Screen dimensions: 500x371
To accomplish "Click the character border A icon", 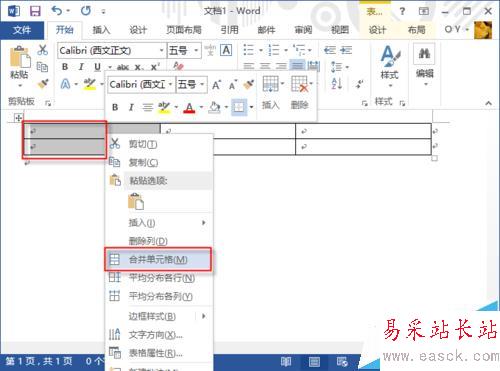I will pyautogui.click(x=226, y=50).
